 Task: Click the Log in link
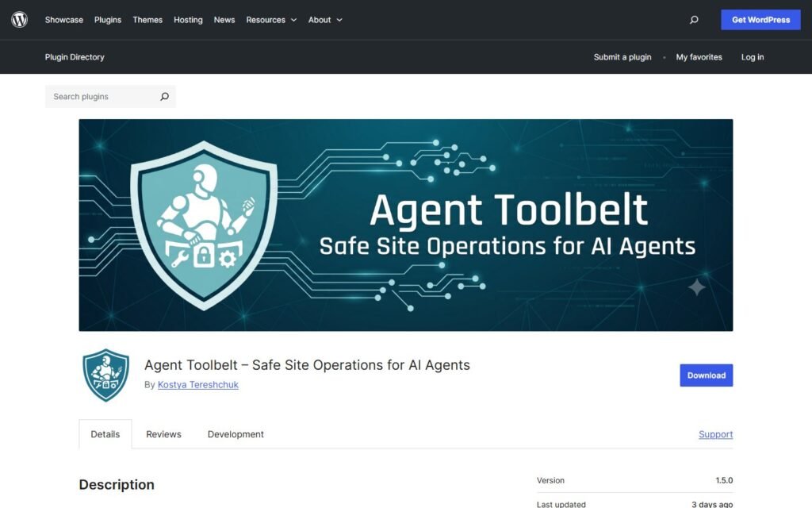(753, 57)
